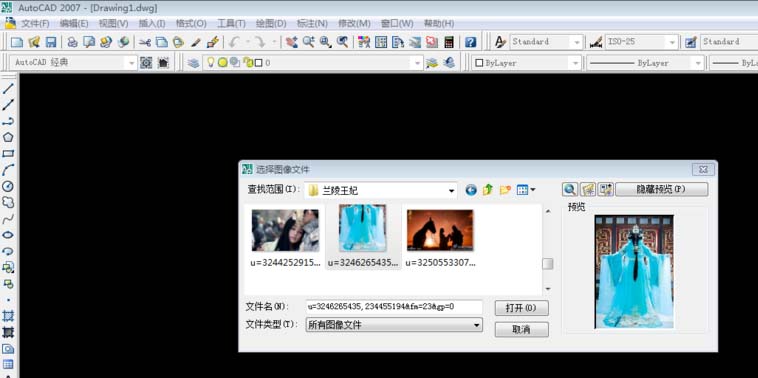
Task: Open the 文件(F) menu
Action: (x=35, y=23)
